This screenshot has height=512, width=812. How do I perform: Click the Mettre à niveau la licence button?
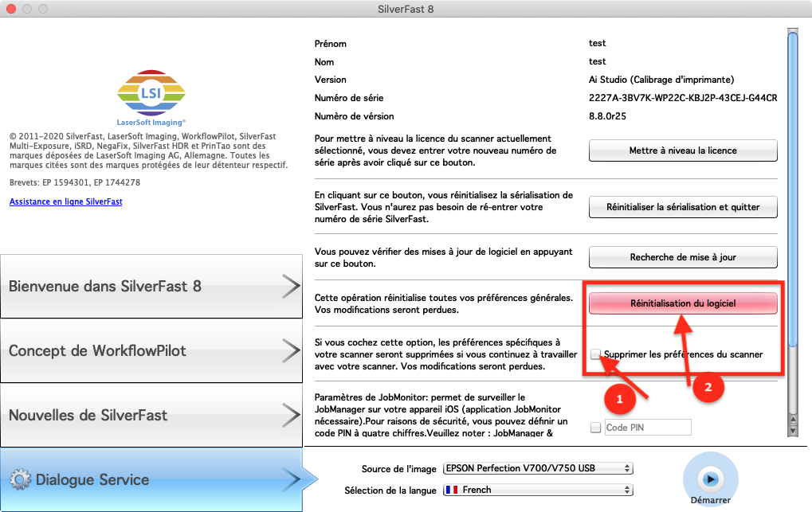683,150
